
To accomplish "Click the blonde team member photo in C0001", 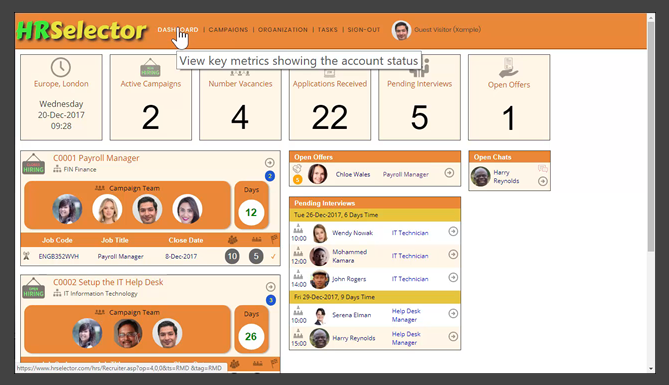I will [107, 209].
